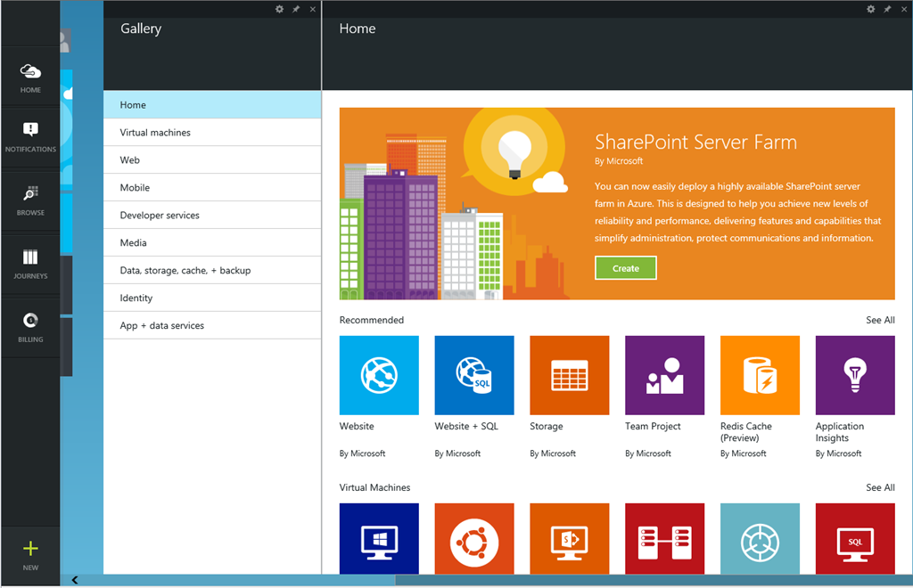913x588 pixels.
Task: Open Data, storage, cache, + backup
Action: pos(212,271)
